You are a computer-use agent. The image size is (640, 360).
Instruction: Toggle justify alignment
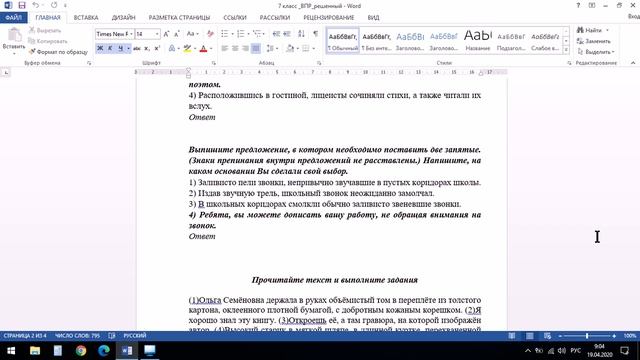click(256, 49)
